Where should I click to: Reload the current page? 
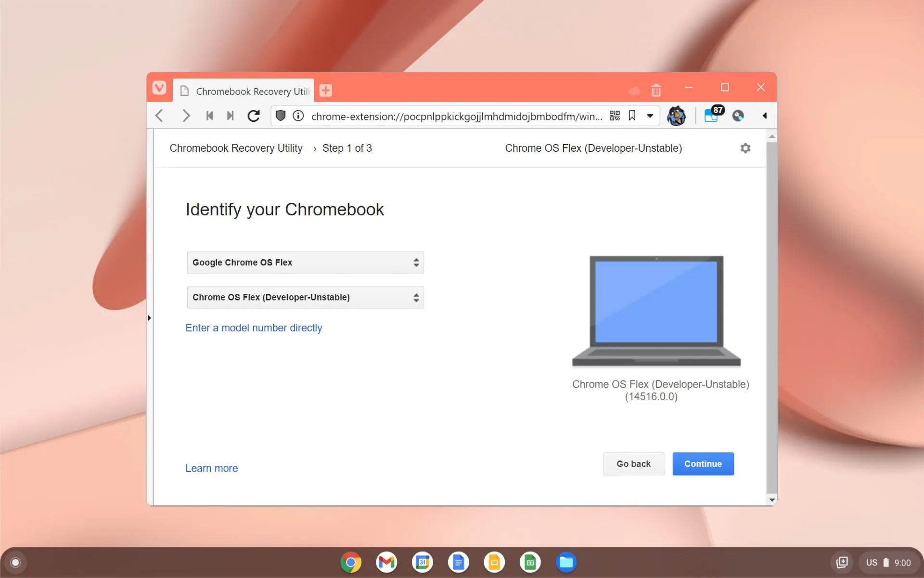[x=254, y=116]
